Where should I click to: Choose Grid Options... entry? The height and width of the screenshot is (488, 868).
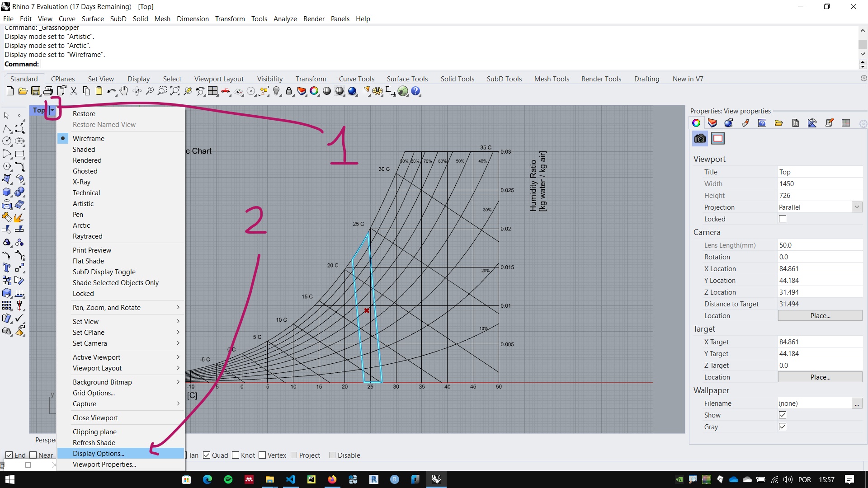pyautogui.click(x=121, y=393)
